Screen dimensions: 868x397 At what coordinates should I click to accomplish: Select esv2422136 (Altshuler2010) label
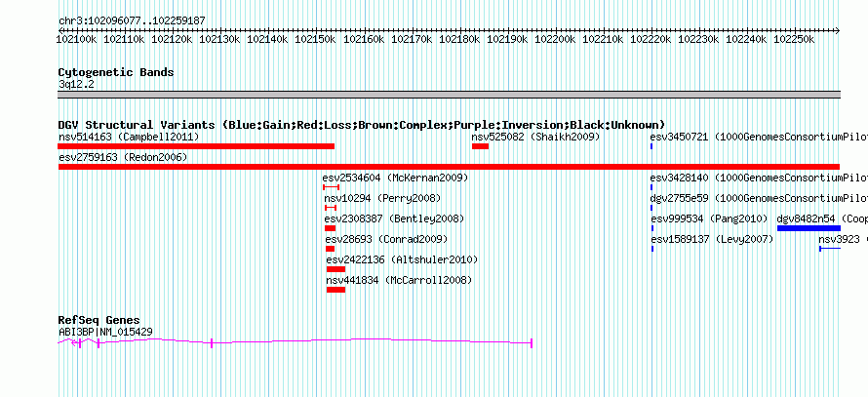(402, 259)
